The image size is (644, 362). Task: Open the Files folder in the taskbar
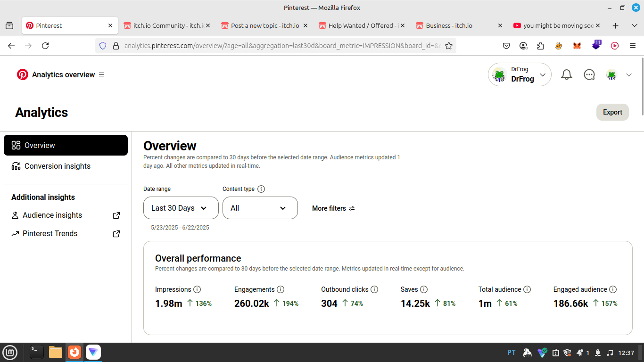tap(56, 352)
